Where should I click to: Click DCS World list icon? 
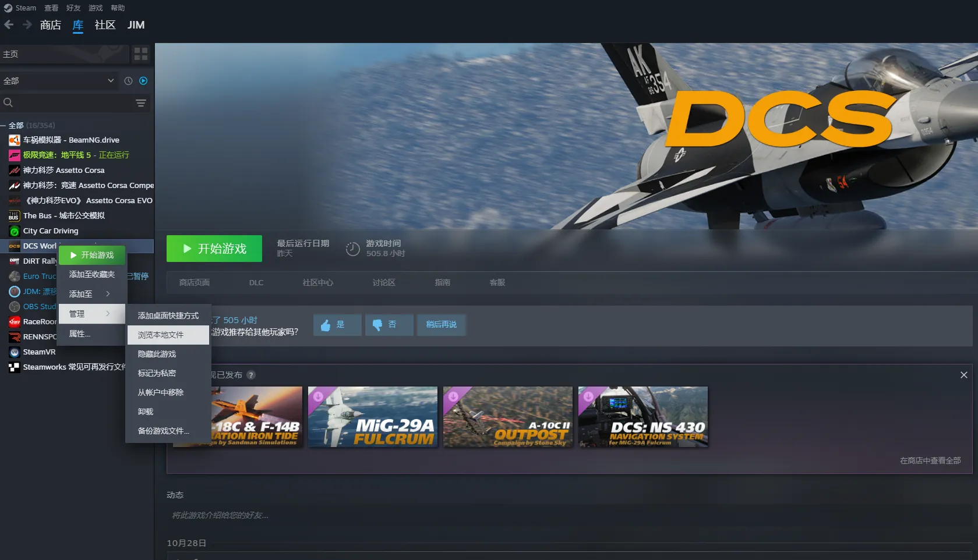15,246
